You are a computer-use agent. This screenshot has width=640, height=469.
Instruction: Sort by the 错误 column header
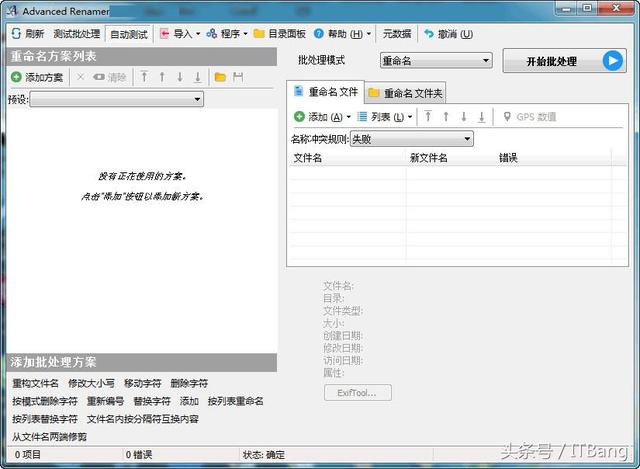click(x=508, y=158)
